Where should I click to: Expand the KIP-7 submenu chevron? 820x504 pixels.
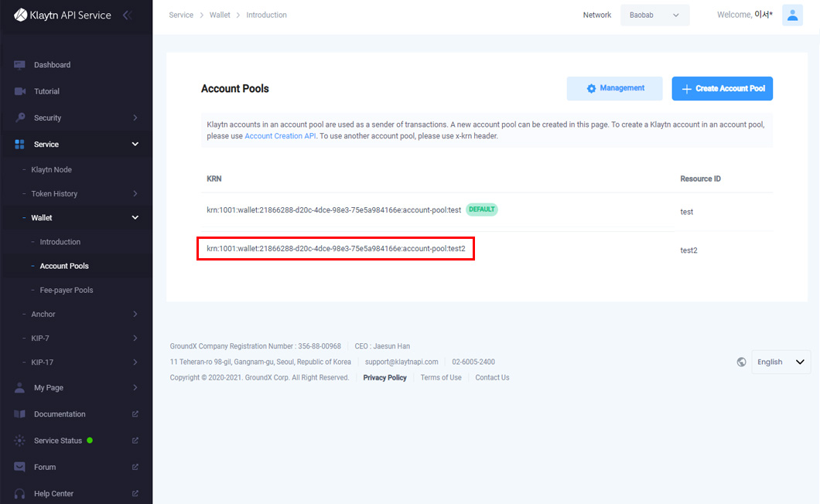point(135,339)
